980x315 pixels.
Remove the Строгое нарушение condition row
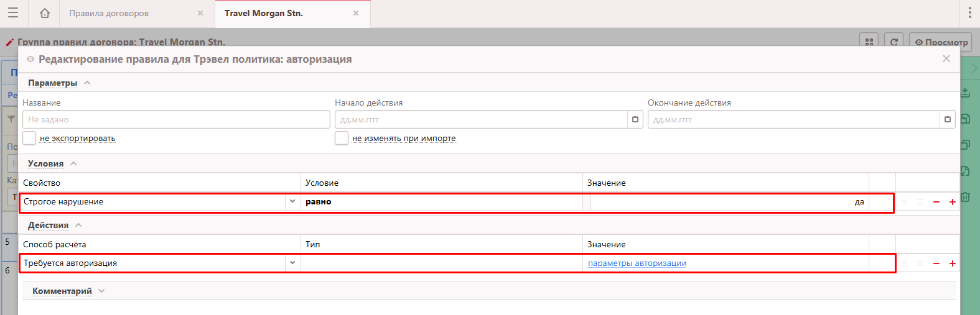[x=936, y=202]
